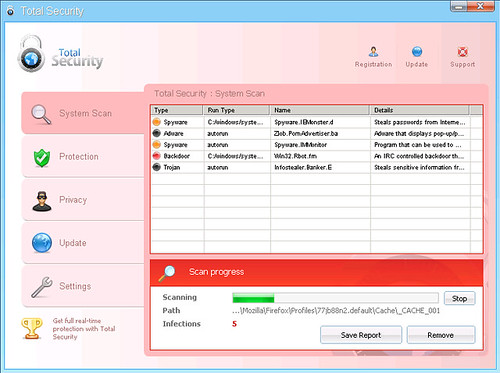The width and height of the screenshot is (500, 373).
Task: Click the gold trophy icon
Action: (x=32, y=328)
